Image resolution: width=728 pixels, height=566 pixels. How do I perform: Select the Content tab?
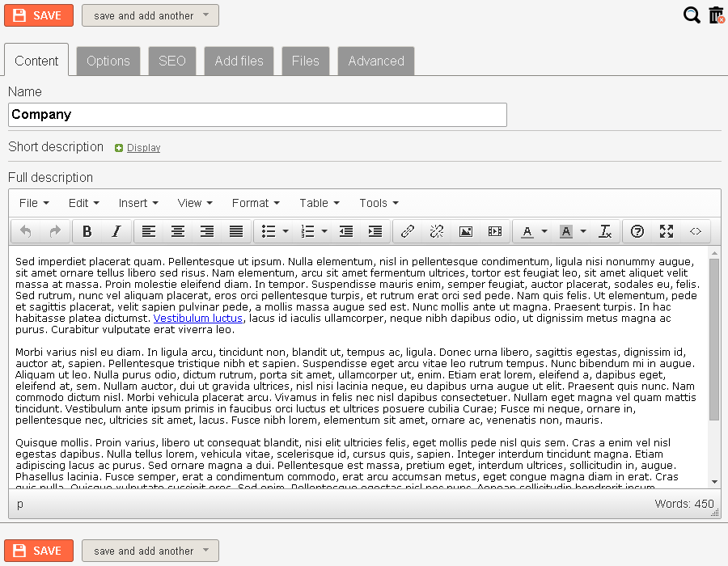coord(36,61)
